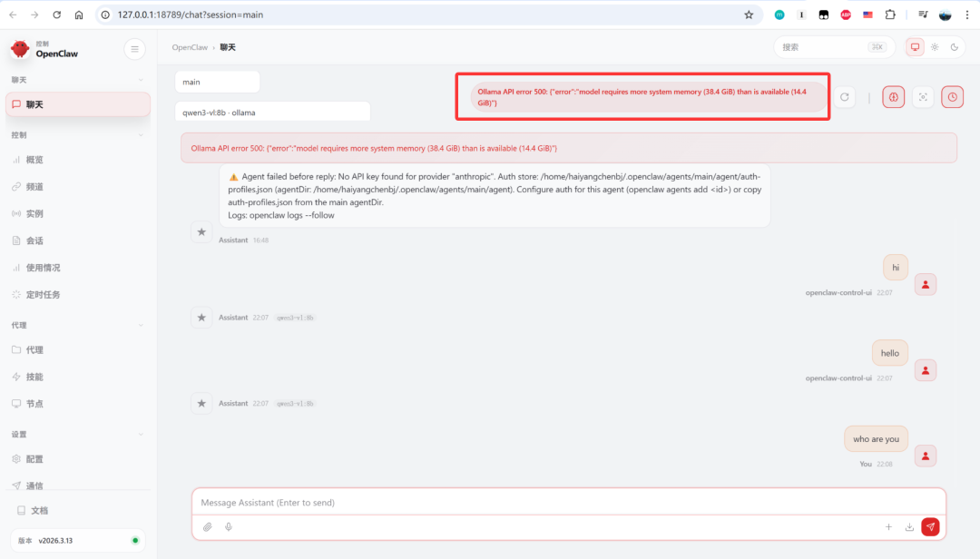The width and height of the screenshot is (980, 559).
Task: Click the "hi" message bubble
Action: coord(896,268)
